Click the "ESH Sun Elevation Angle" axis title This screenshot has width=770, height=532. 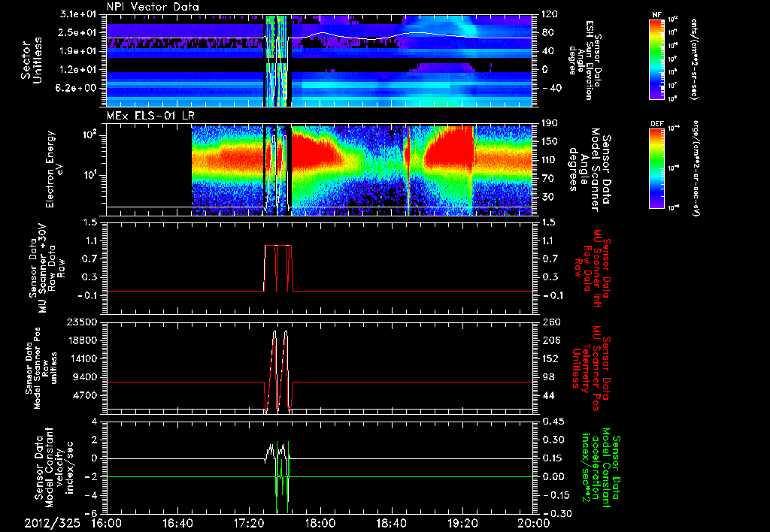point(584,60)
